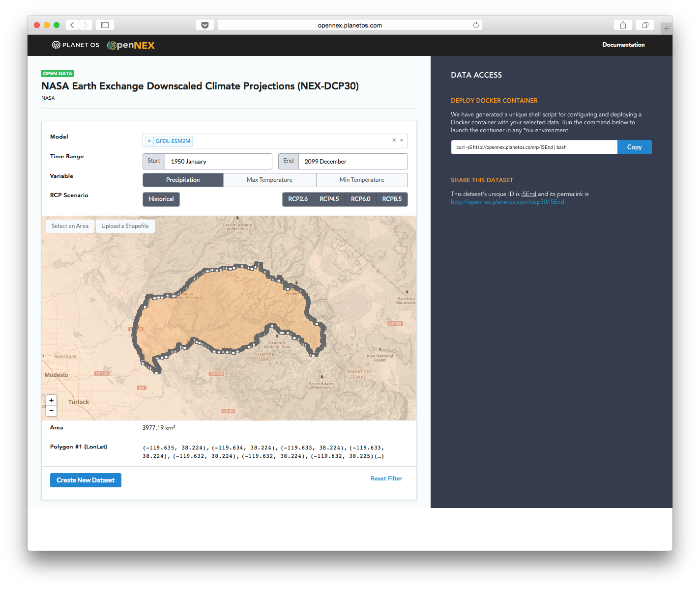The width and height of the screenshot is (700, 590).
Task: Zoom in on the map
Action: (x=51, y=400)
